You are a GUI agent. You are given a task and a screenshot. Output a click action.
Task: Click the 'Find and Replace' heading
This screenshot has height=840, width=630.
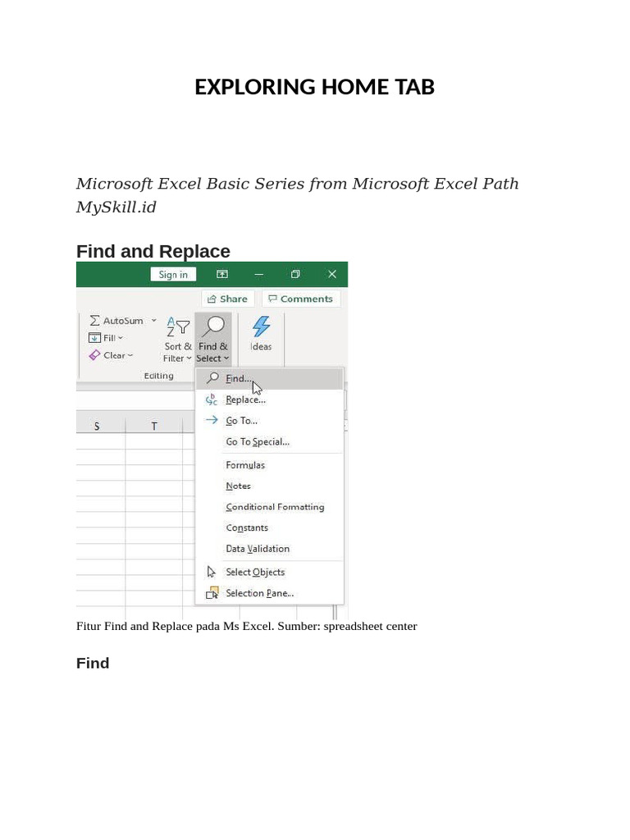click(153, 251)
